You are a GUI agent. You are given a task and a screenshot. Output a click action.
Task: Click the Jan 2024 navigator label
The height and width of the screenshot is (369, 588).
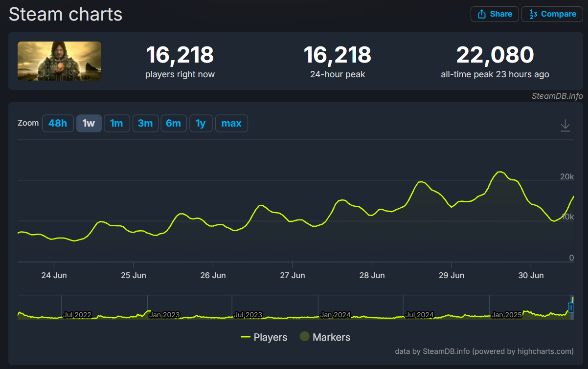pyautogui.click(x=335, y=315)
